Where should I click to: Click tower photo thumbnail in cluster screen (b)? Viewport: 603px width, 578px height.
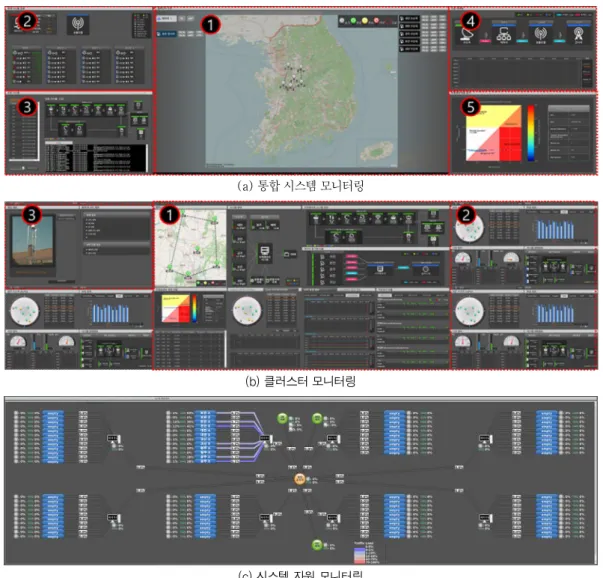coord(32,241)
